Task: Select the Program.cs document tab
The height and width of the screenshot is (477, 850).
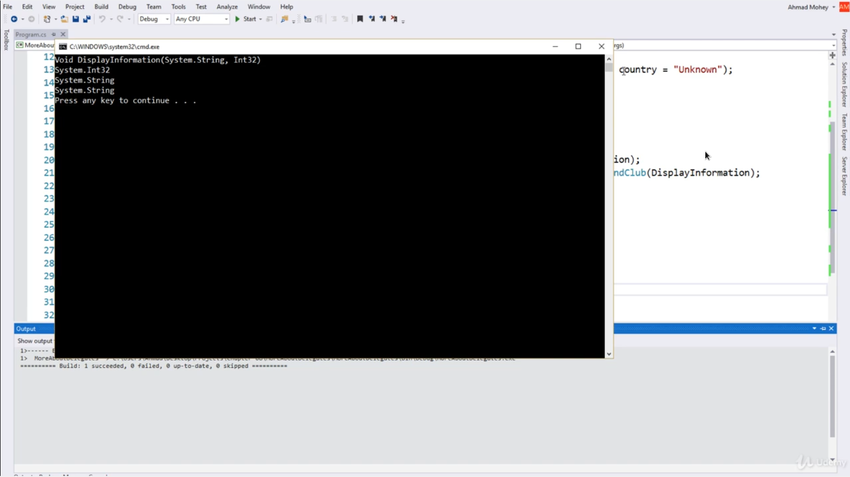Action: (31, 34)
